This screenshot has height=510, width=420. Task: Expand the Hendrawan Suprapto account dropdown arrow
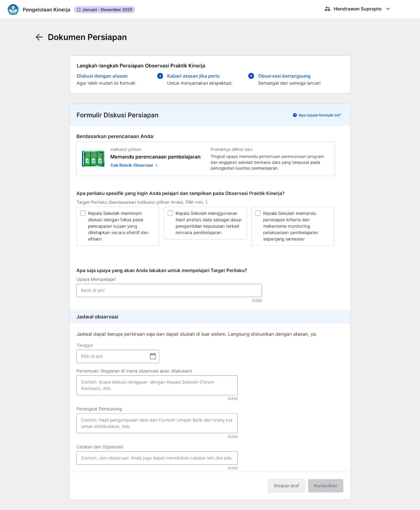click(388, 9)
